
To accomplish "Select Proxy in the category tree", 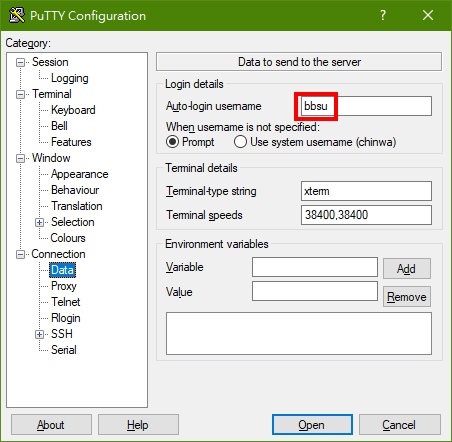I will [64, 286].
